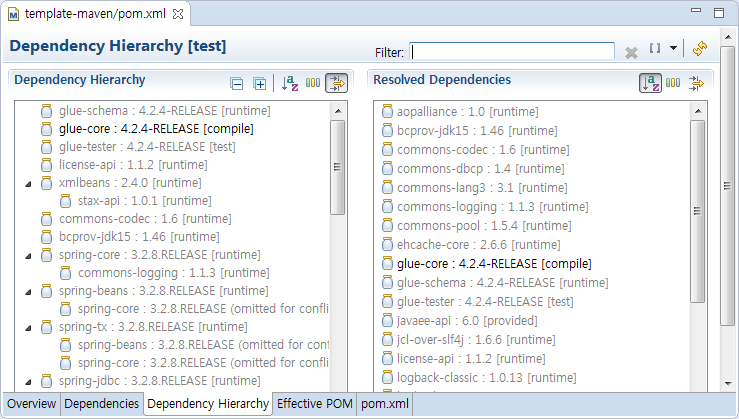Click jar icon of spring-tx entry
This screenshot has width=739, height=419.
[x=46, y=327]
